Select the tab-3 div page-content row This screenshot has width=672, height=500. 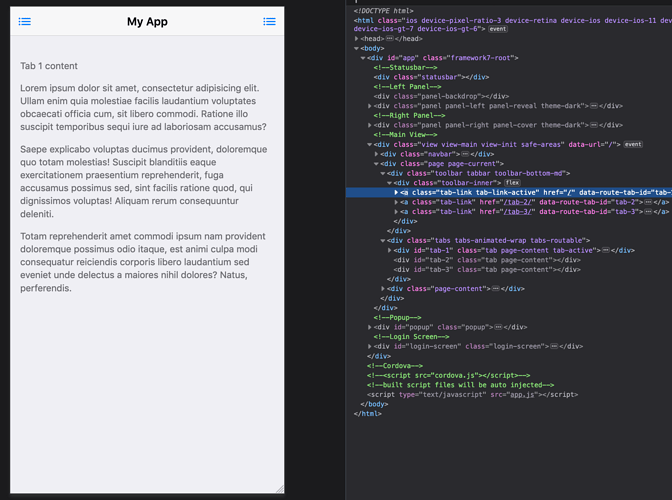pos(487,269)
